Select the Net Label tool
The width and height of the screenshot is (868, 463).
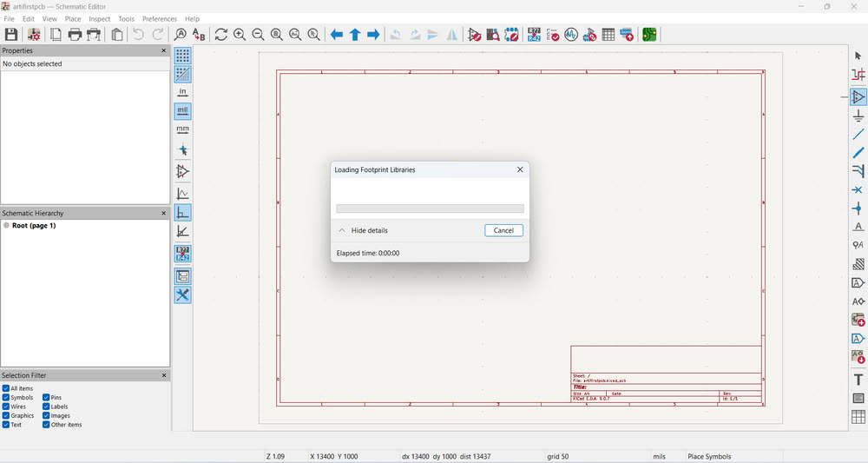pos(858,227)
